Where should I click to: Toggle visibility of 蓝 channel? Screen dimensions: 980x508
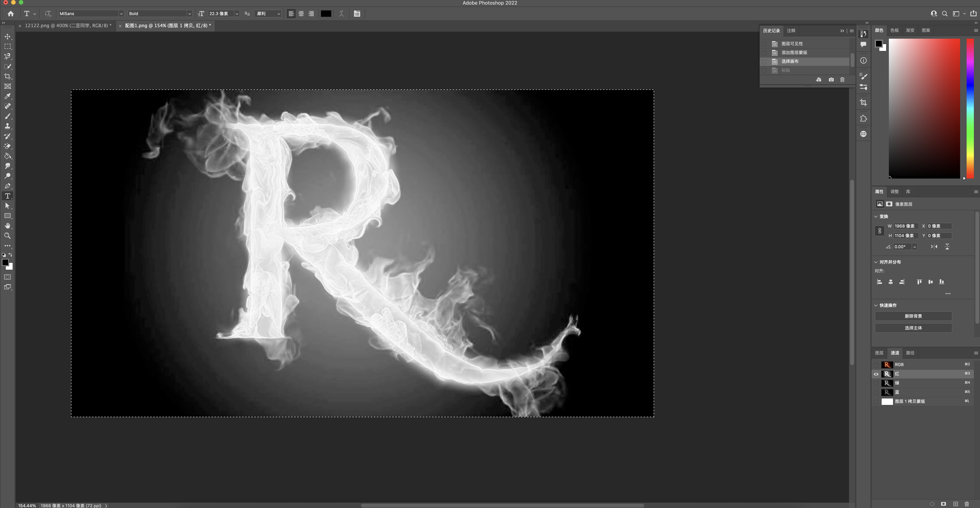(x=876, y=392)
